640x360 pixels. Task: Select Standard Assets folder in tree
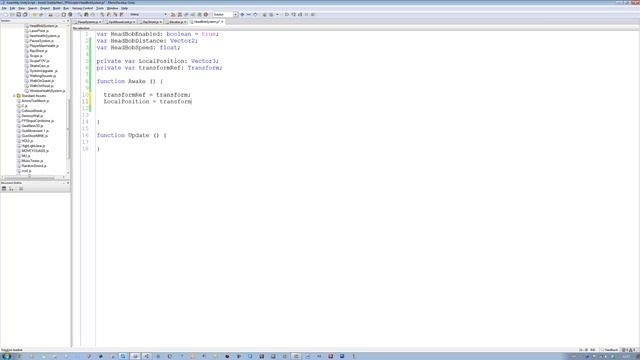33,96
